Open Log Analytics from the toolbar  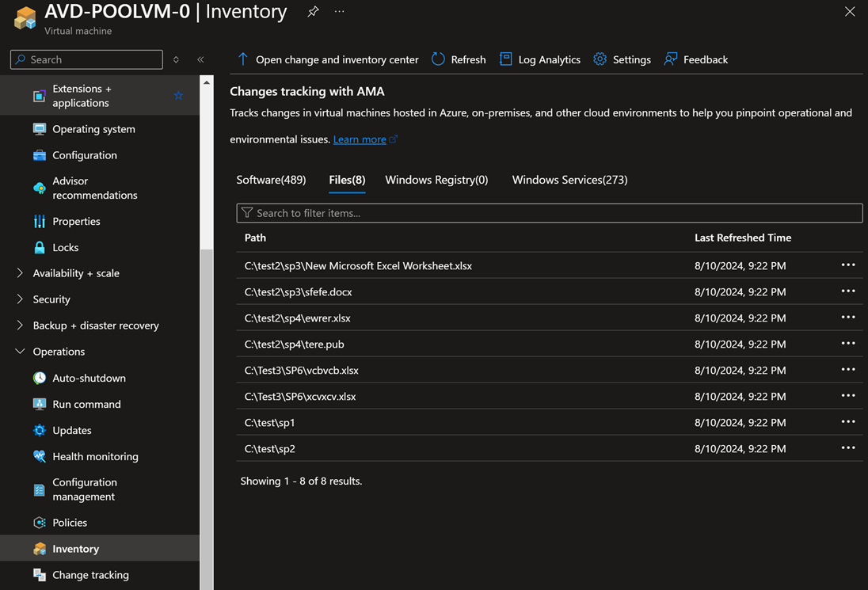pyautogui.click(x=549, y=59)
